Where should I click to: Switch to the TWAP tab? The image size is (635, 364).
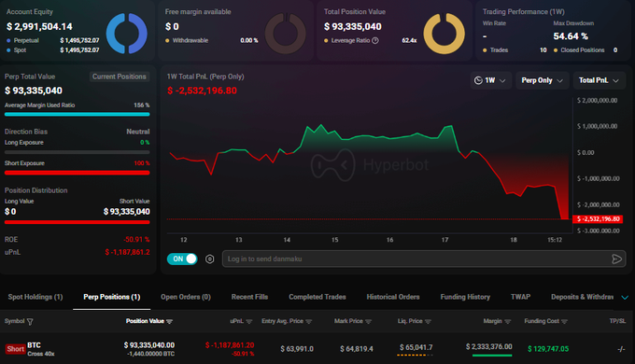[x=520, y=297]
